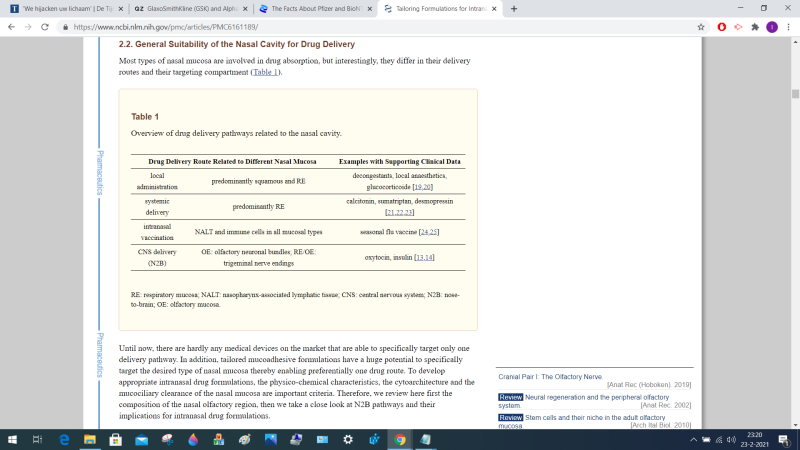This screenshot has height=450, width=800.
Task: Close the 'We hijacken uw lichaam' tab
Action: pyautogui.click(x=121, y=9)
